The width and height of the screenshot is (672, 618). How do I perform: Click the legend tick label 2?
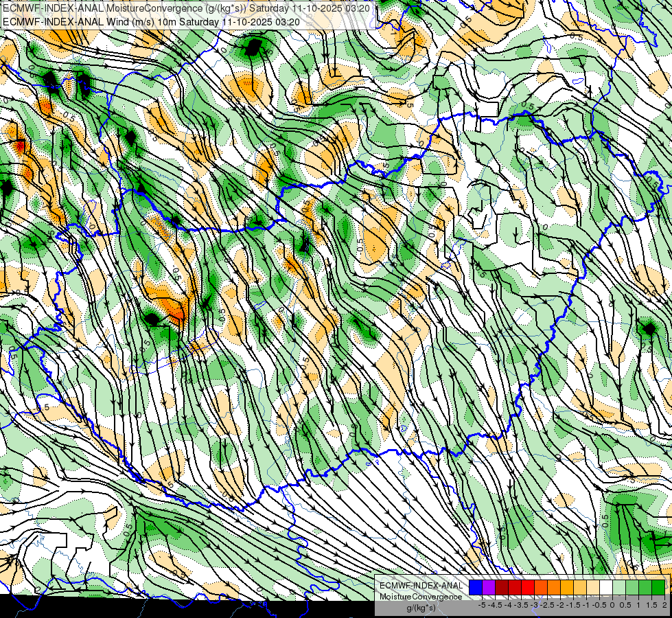(x=664, y=605)
